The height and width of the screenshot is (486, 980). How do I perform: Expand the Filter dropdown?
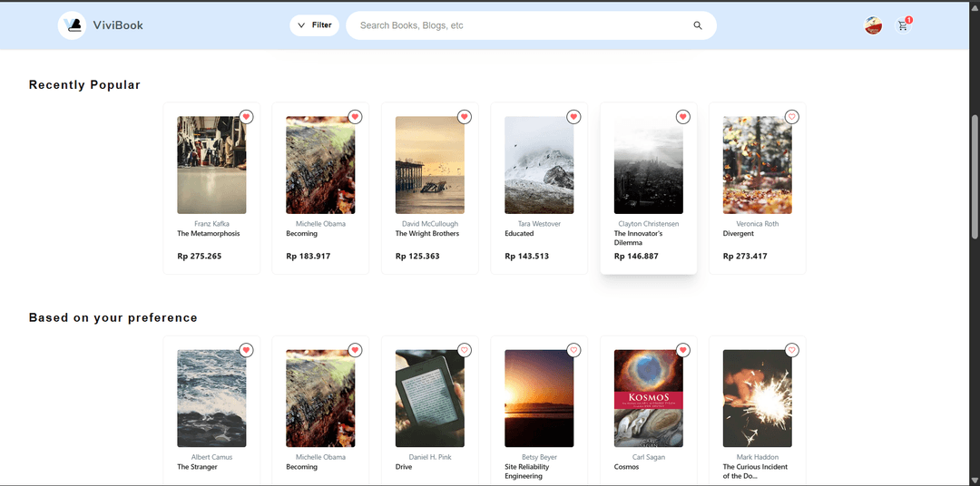(314, 25)
